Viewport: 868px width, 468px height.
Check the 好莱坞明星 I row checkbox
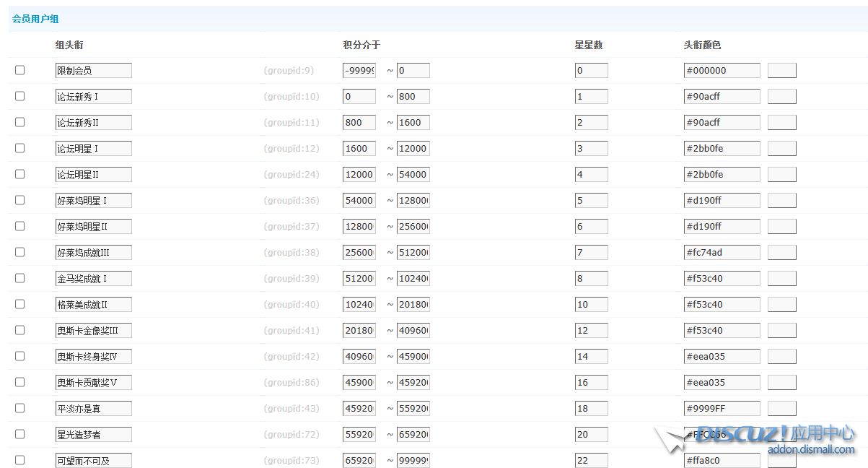(19, 200)
